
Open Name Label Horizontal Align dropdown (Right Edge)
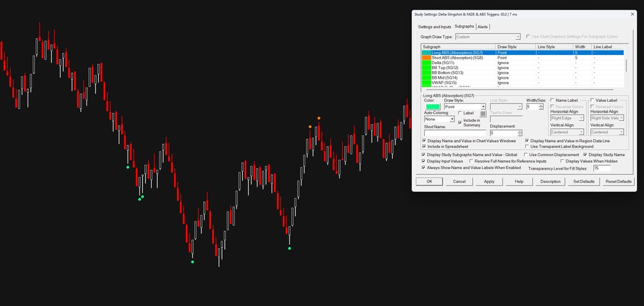tap(567, 118)
